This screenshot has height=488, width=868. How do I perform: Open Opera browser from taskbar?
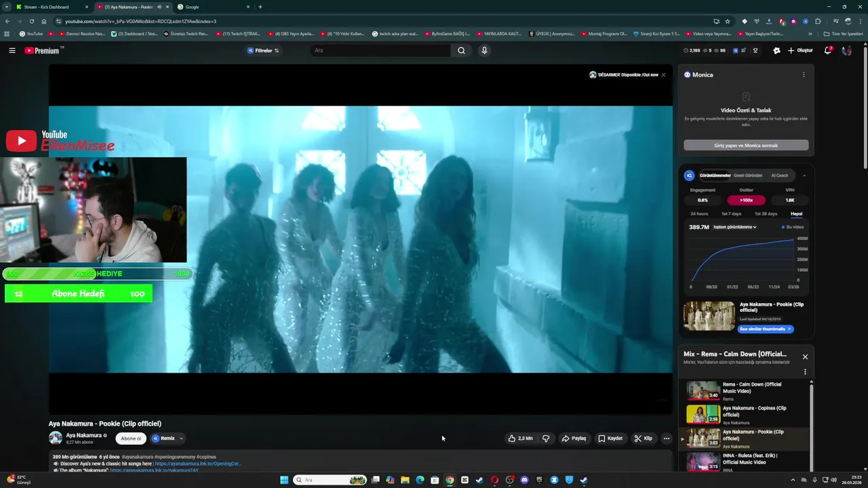494,480
